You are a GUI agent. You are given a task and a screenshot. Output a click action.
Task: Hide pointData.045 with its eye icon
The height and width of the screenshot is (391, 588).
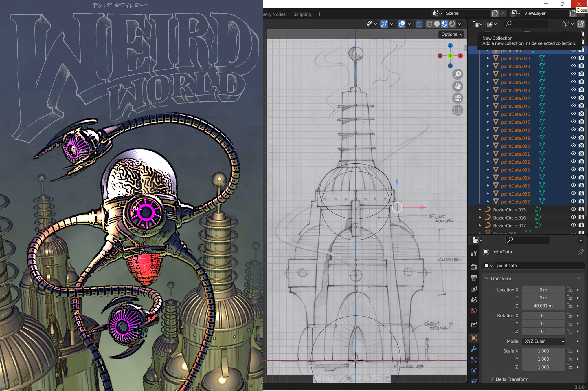[x=573, y=106]
